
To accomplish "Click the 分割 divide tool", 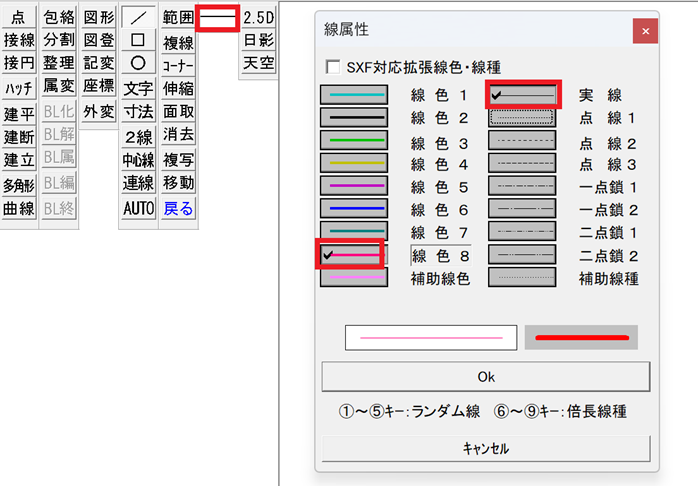I will [x=59, y=40].
